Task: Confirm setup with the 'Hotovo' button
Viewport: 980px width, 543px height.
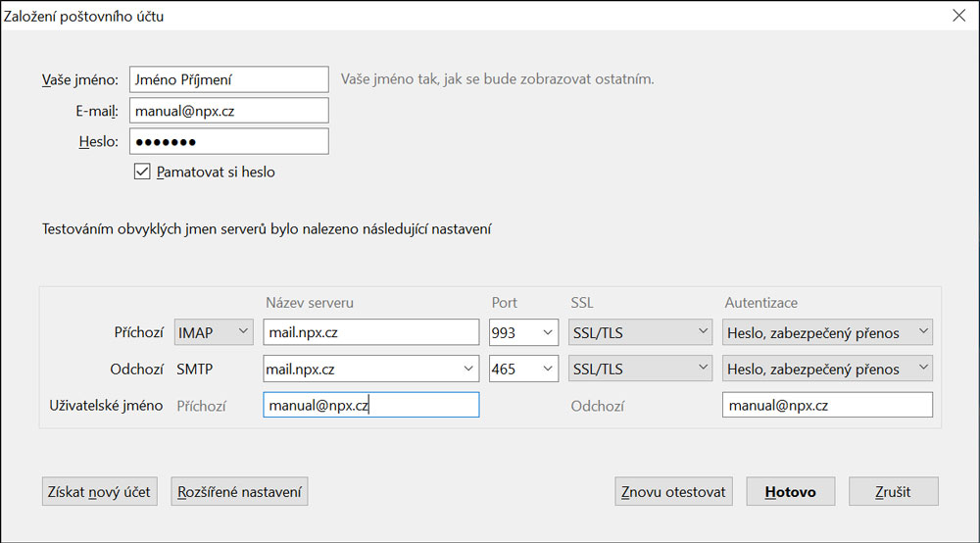Action: tap(790, 491)
